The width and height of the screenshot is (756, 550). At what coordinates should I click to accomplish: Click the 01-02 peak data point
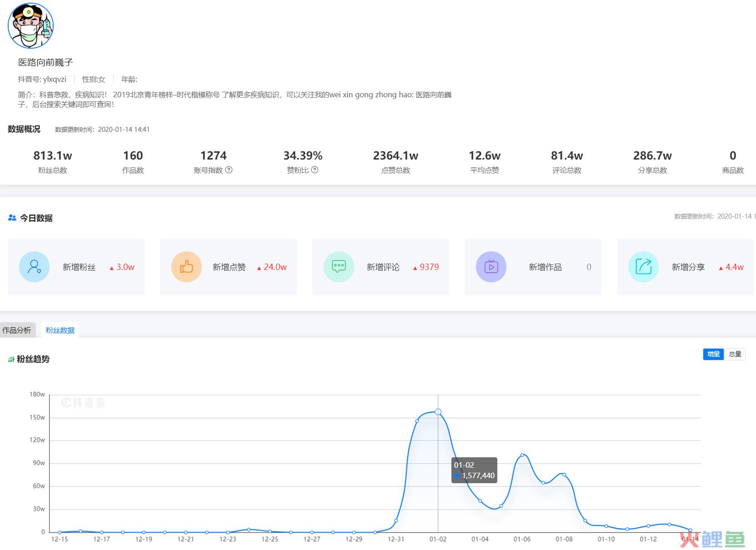[x=438, y=412]
